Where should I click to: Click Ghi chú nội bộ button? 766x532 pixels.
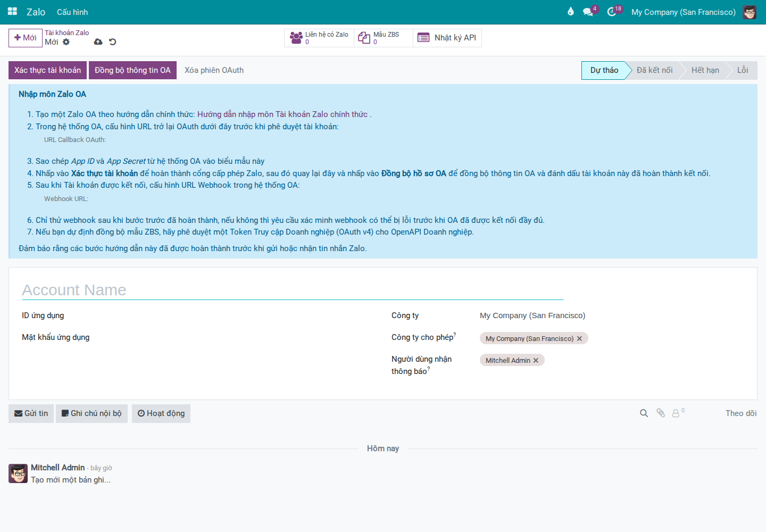tap(91, 413)
